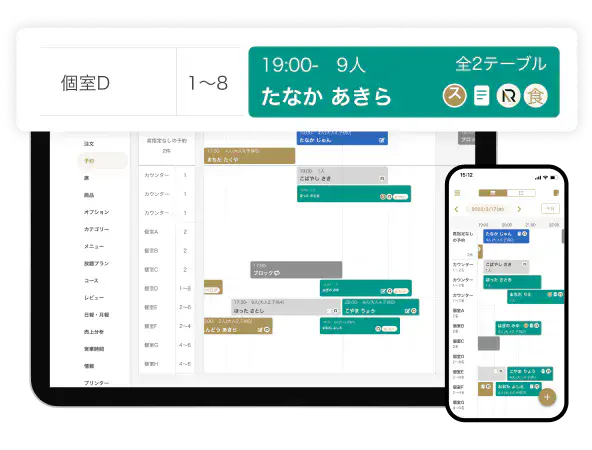
Task: Tap the 今日 today button on phone
Action: (x=550, y=209)
